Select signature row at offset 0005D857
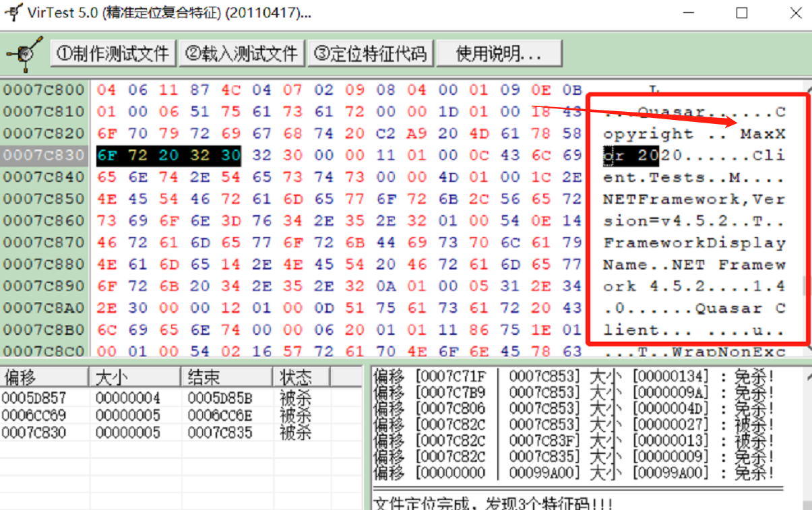 pos(182,397)
